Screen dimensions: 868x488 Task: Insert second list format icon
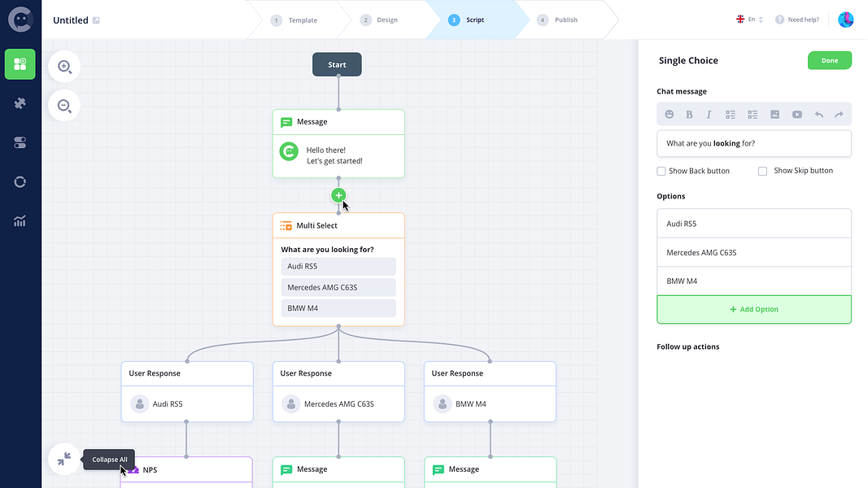[752, 115]
